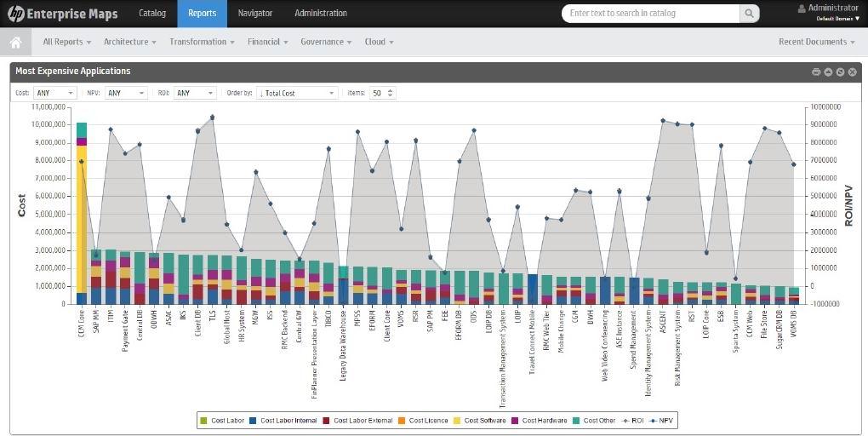This screenshot has width=868, height=436.
Task: Click the Web Video Conferencing label
Action: (605, 347)
